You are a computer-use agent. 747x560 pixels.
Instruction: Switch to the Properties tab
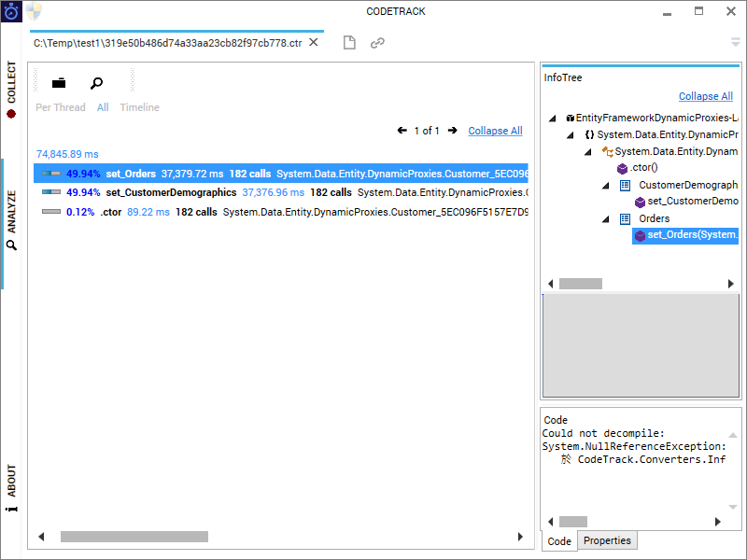pyautogui.click(x=607, y=540)
